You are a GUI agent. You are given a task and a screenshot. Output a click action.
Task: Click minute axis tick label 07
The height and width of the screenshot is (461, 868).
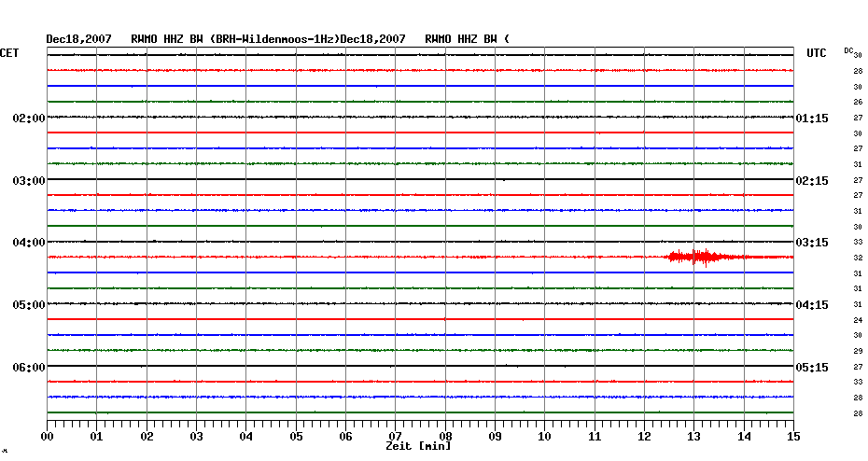(x=395, y=437)
